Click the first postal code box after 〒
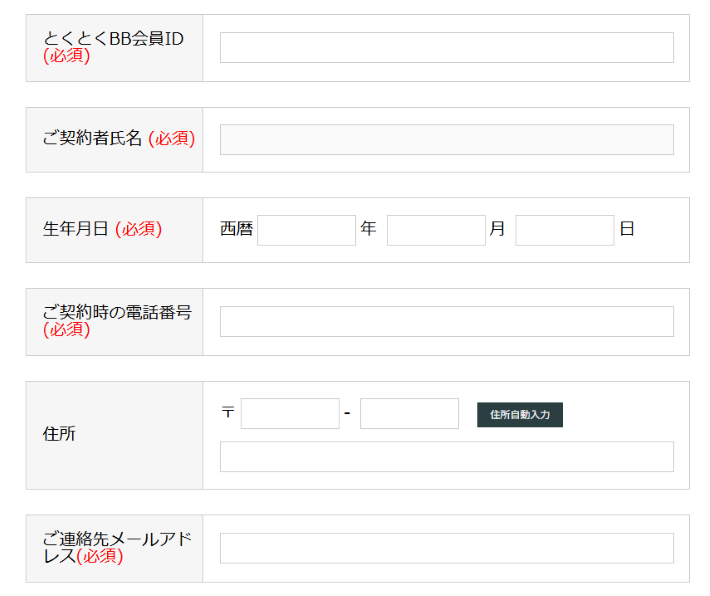Screen dimensions: 710x596 290,413
